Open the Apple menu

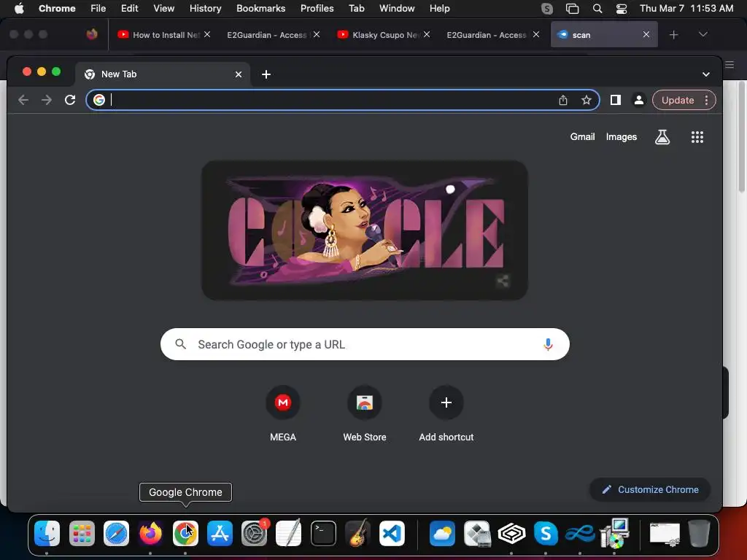click(19, 9)
